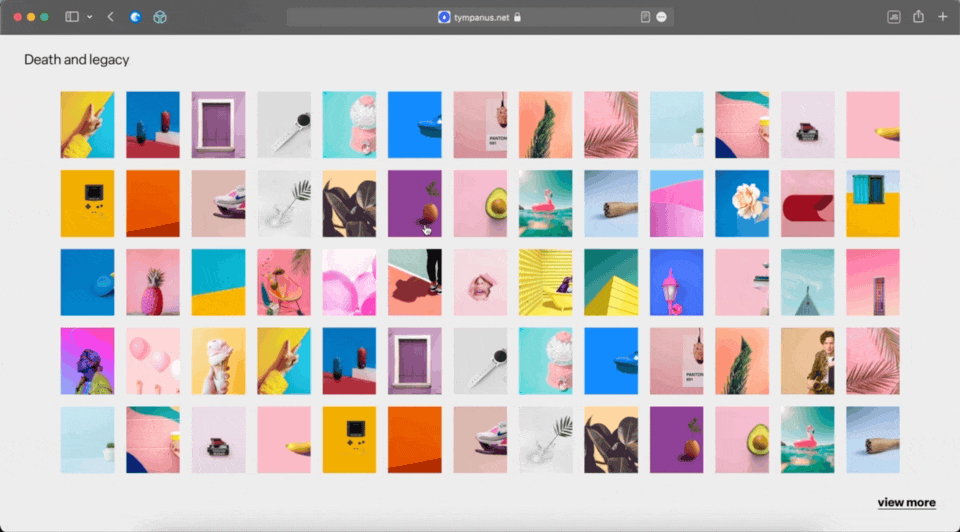Open Game Boy thumbnail beside the banana photo
Screen dimensions: 960x532
[x=350, y=440]
